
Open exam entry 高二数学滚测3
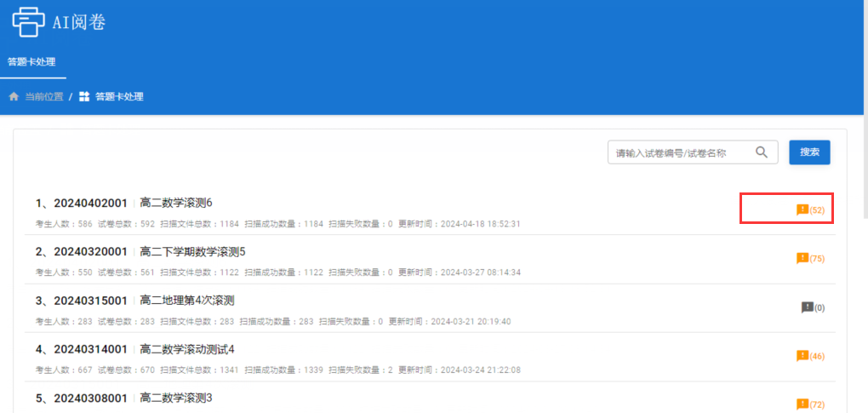(x=175, y=398)
